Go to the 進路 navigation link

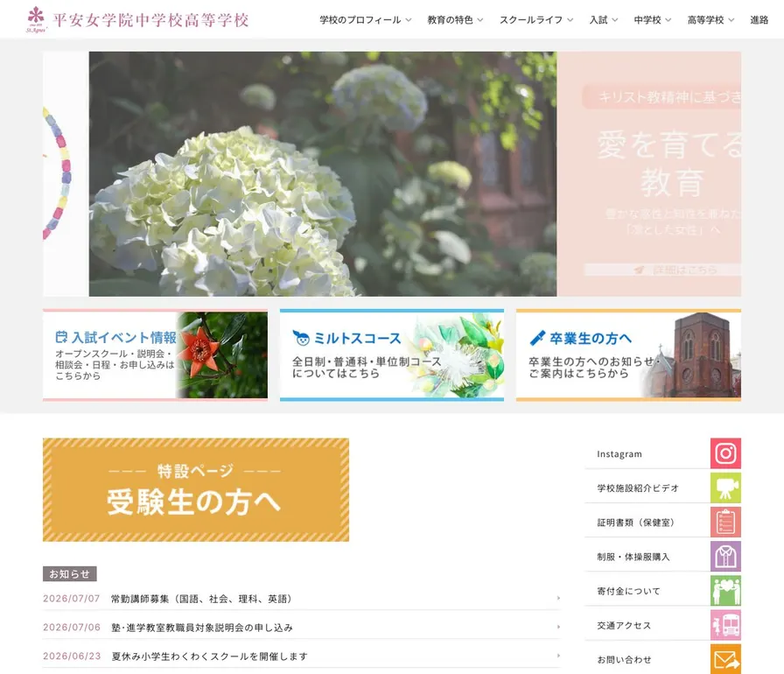[x=759, y=20]
